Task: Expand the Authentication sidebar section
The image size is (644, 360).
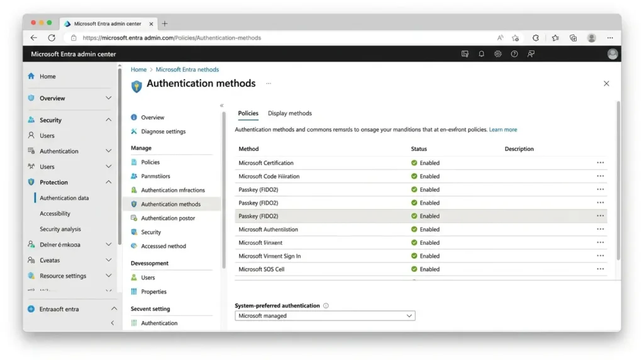Action: [x=108, y=151]
